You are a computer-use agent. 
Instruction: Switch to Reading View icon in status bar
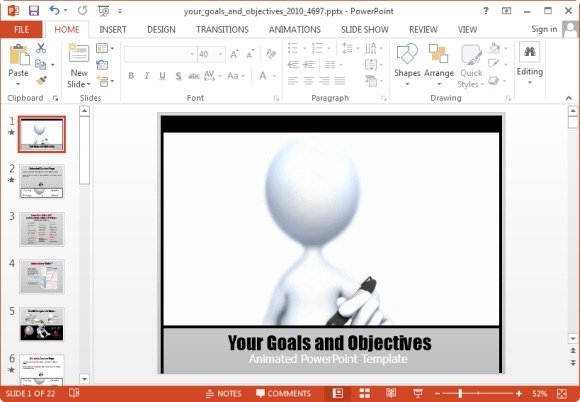tap(391, 393)
